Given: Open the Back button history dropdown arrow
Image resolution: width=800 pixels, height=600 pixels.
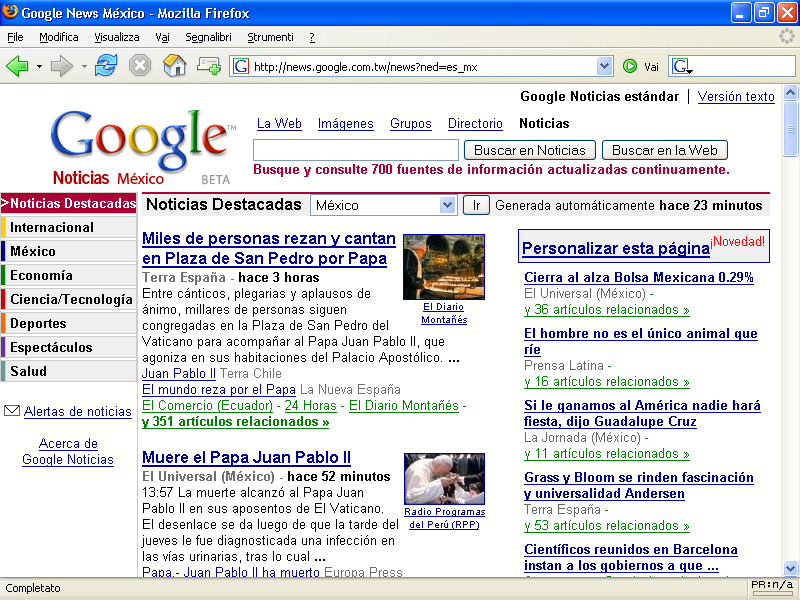Looking at the screenshot, I should [x=39, y=67].
